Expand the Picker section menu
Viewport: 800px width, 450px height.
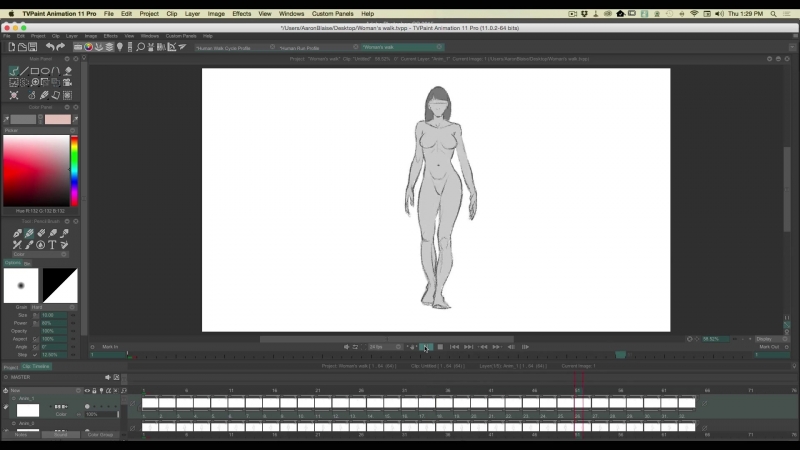(72, 131)
